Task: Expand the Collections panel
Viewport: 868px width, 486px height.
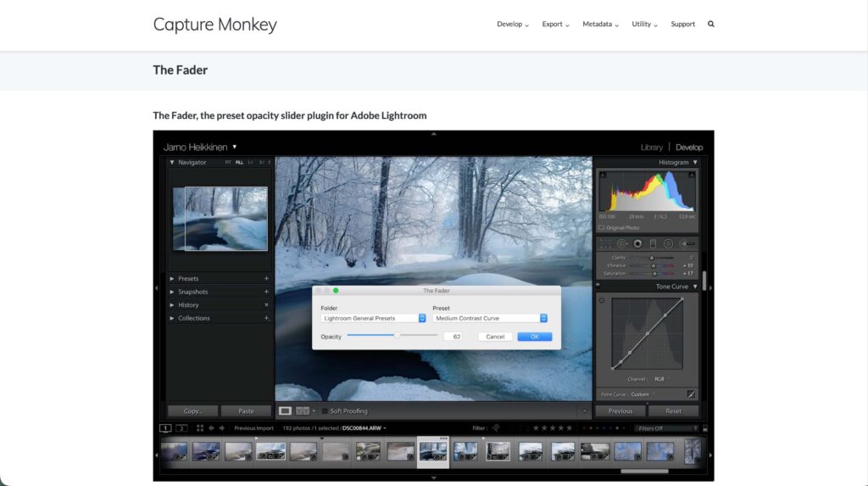Action: 171,318
